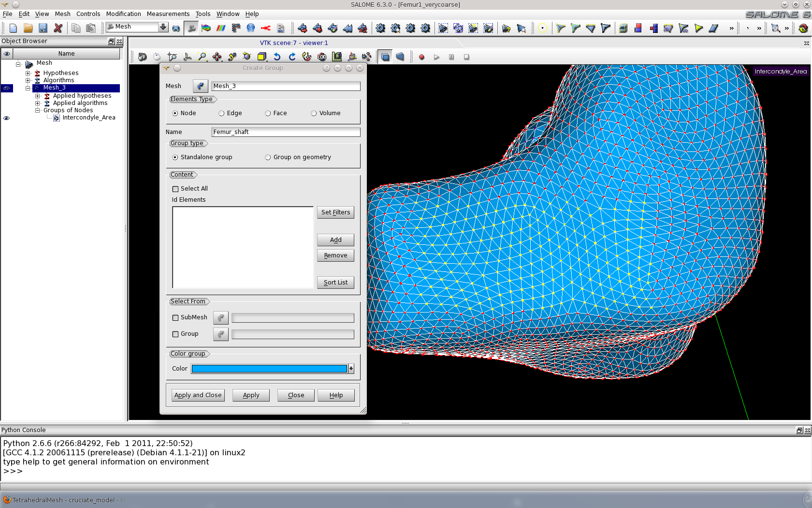Rotate view clockwise with blue arrow icon
Image resolution: width=812 pixels, height=508 pixels.
tap(292, 57)
